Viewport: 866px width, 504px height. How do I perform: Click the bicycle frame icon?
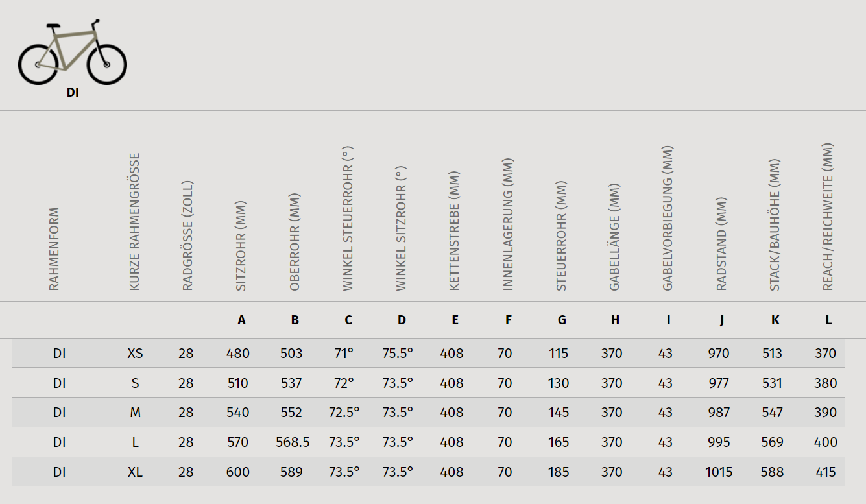[73, 52]
